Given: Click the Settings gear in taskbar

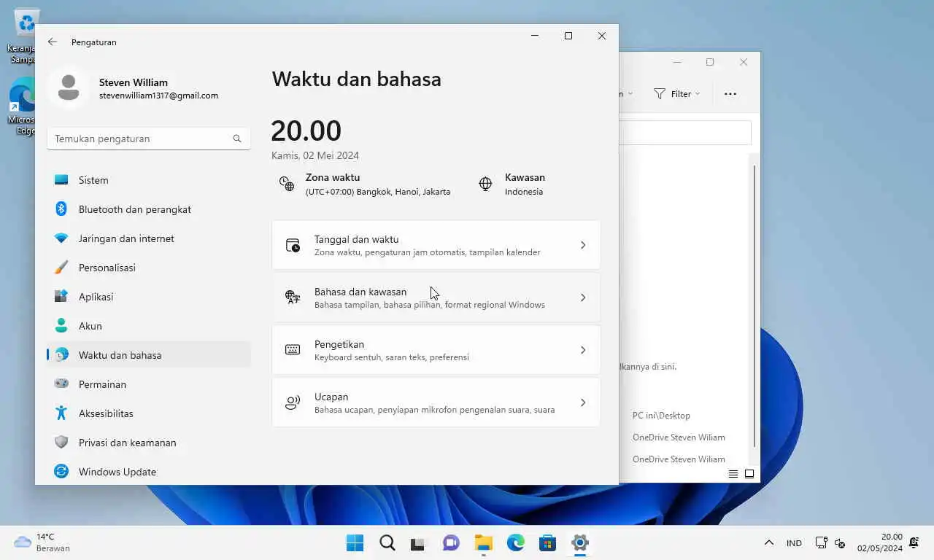Looking at the screenshot, I should [x=580, y=542].
